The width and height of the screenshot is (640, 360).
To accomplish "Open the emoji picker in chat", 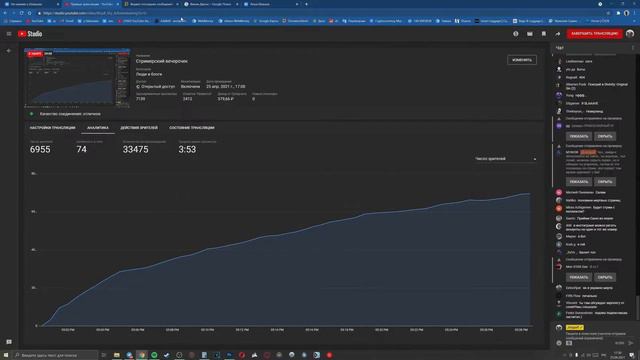I will 559,343.
